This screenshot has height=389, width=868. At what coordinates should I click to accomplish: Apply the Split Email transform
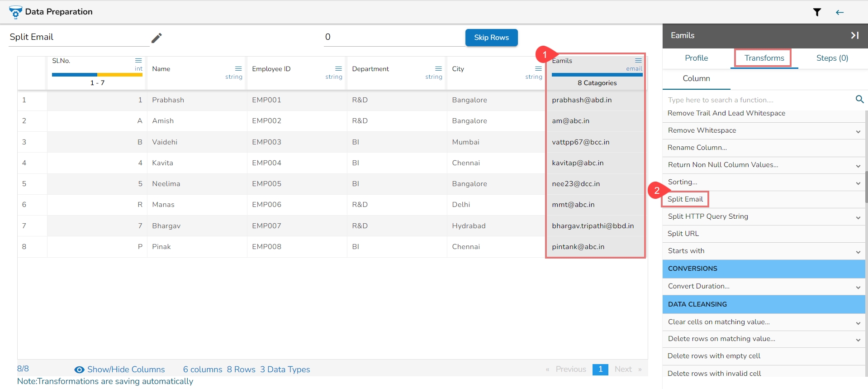pyautogui.click(x=685, y=199)
